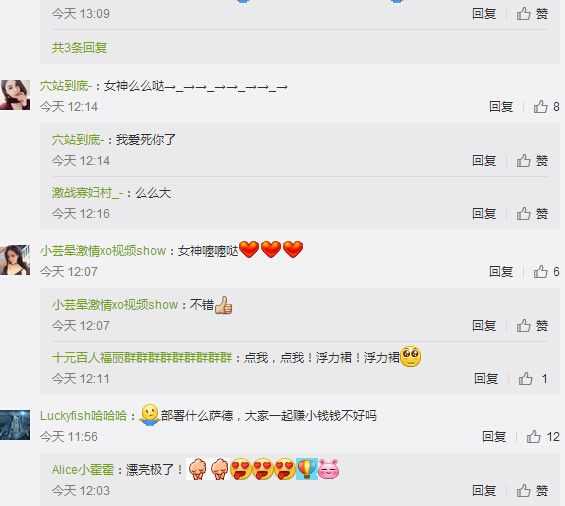565x506 pixels.
Task: Like the 点我，点我 reply at 12:11
Action: tap(533, 379)
